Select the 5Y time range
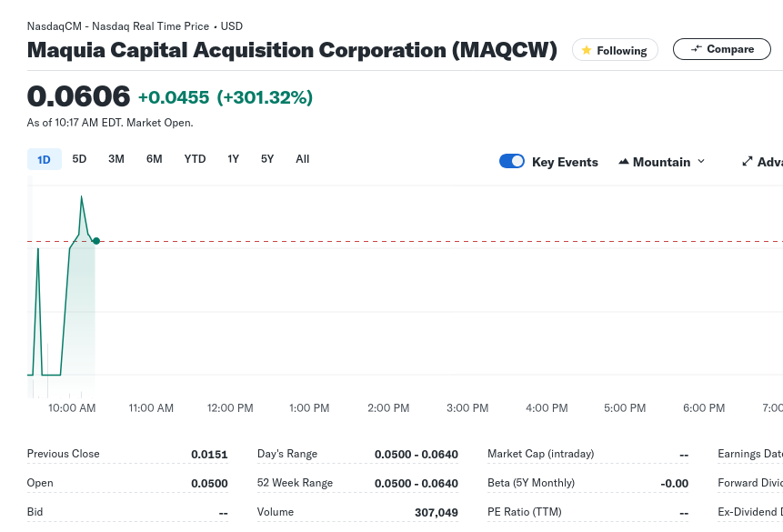The image size is (783, 532). [x=267, y=159]
